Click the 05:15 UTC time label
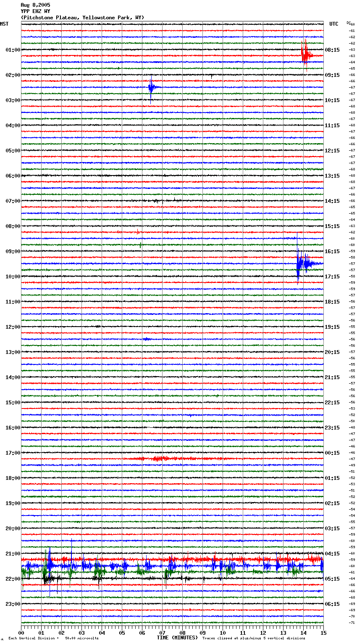 coord(332,579)
